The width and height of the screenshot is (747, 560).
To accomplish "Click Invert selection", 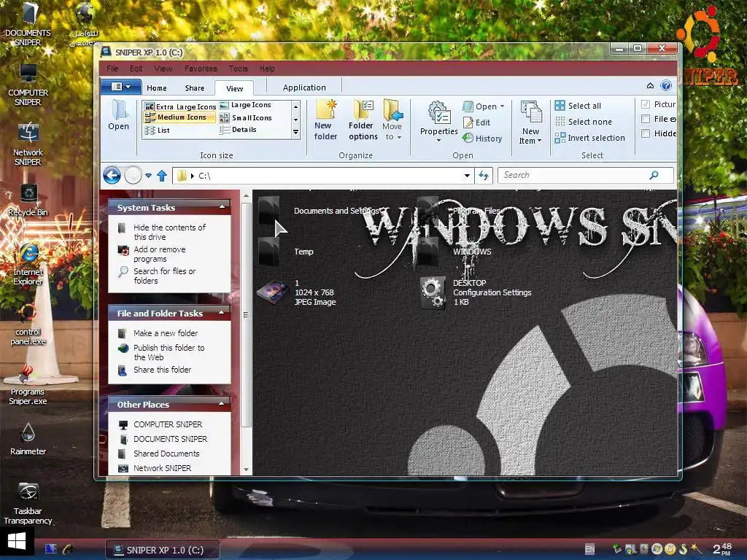I will click(x=589, y=138).
